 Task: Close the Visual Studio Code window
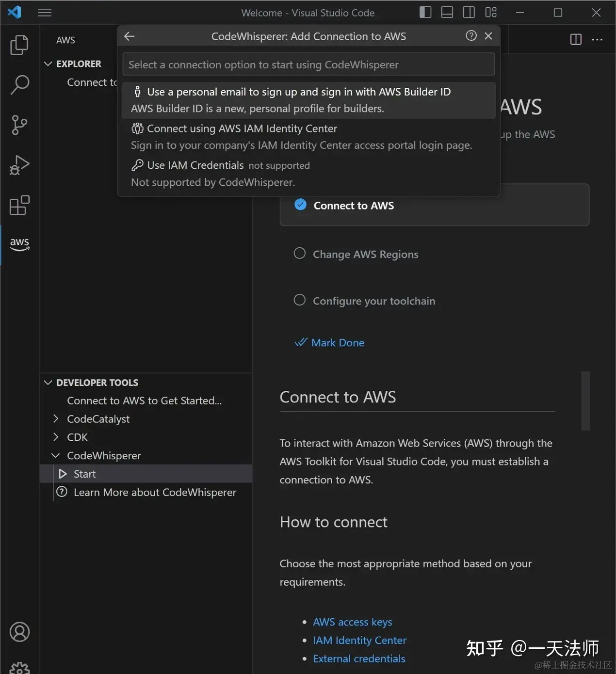[x=596, y=13]
